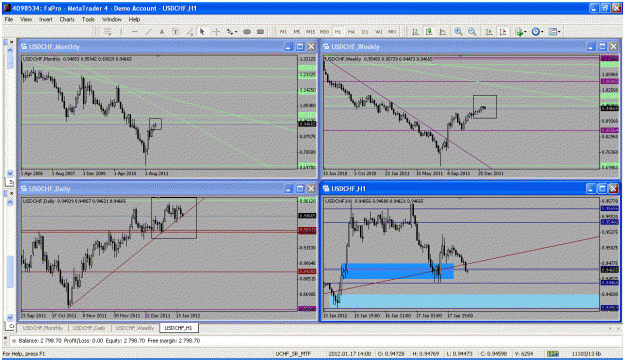625x360 pixels.
Task: Close the lower left side panel
Action: pyautogui.click(x=12, y=193)
